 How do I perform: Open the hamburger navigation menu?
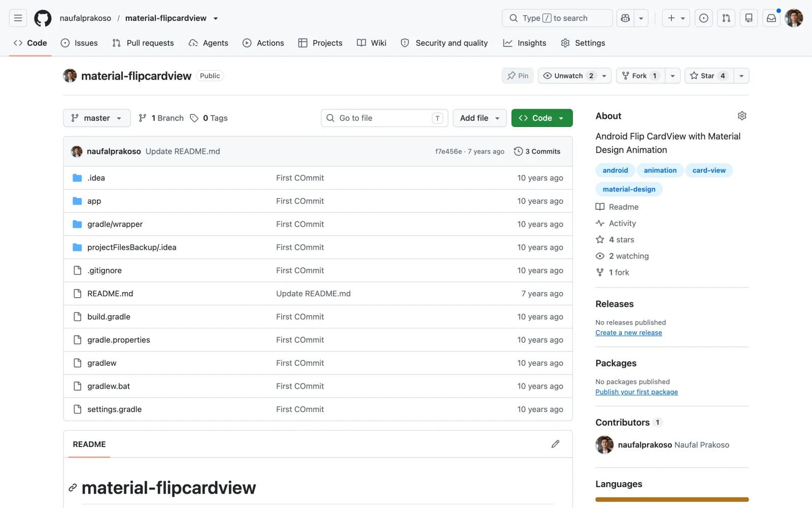(x=18, y=18)
